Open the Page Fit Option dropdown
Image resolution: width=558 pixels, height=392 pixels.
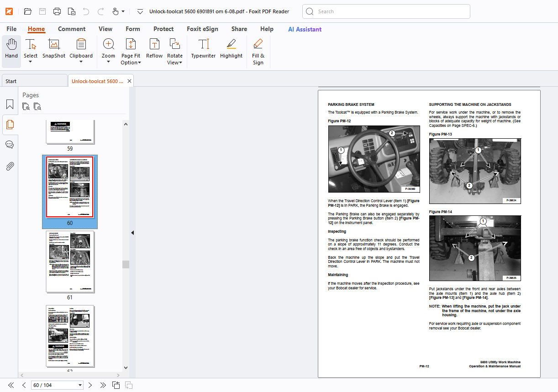[131, 52]
